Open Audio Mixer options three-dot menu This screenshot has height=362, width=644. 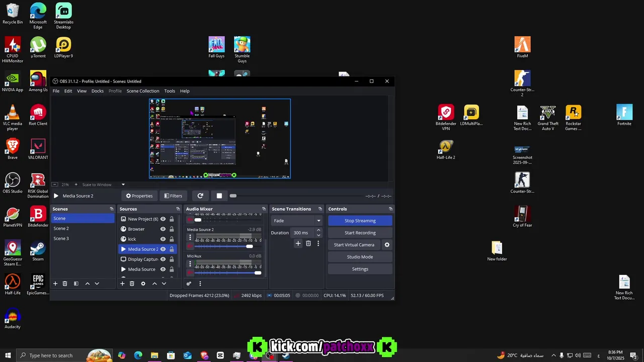click(x=200, y=284)
